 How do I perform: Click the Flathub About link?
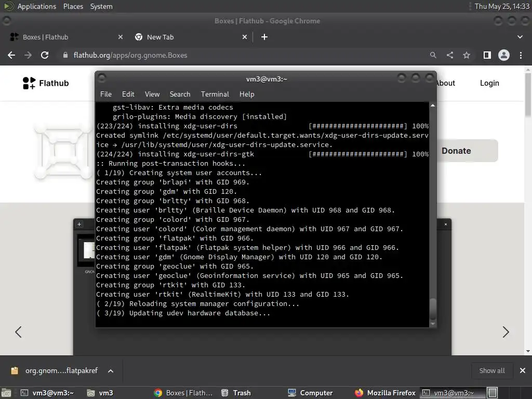[x=445, y=83]
